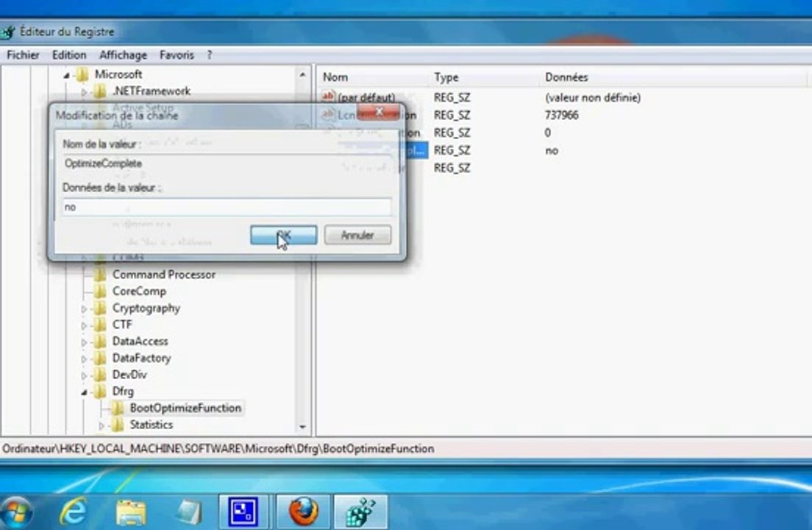The width and height of the screenshot is (812, 530).
Task: Click the blue square taskbar application
Action: coord(243,512)
